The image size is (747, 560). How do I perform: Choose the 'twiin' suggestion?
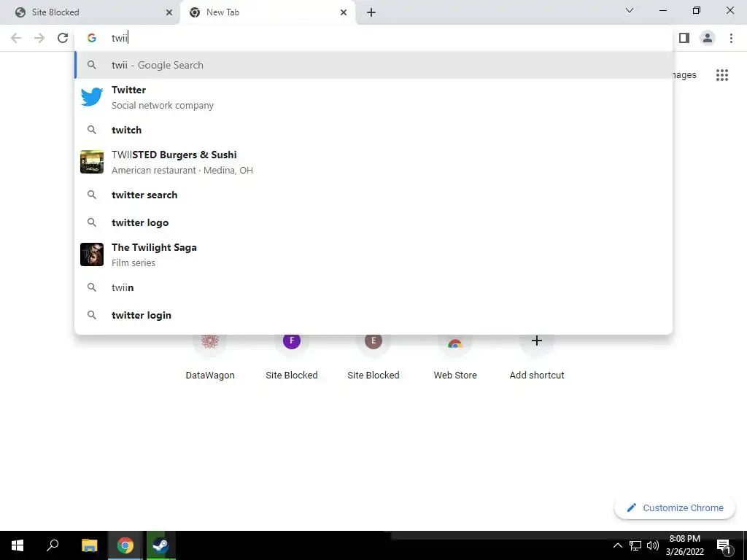click(373, 287)
